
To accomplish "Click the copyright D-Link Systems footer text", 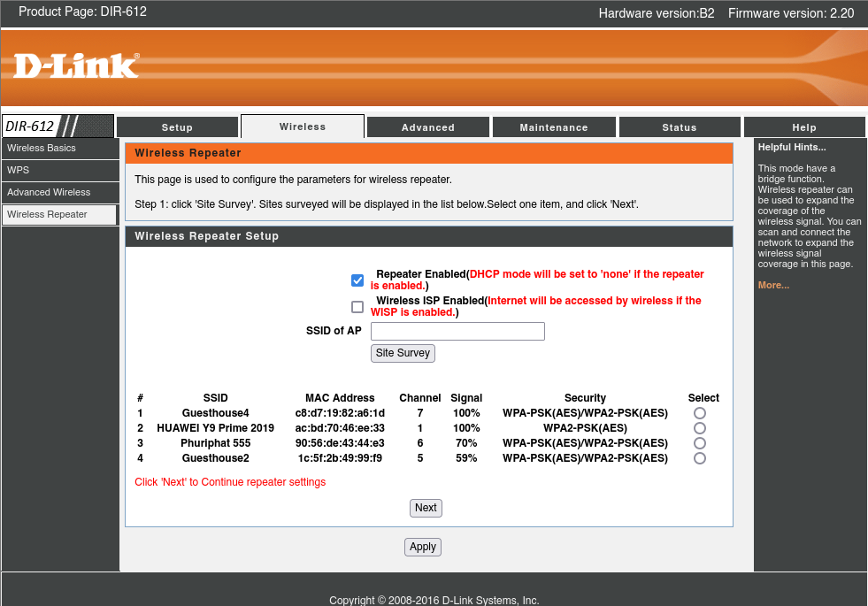I will tap(434, 600).
